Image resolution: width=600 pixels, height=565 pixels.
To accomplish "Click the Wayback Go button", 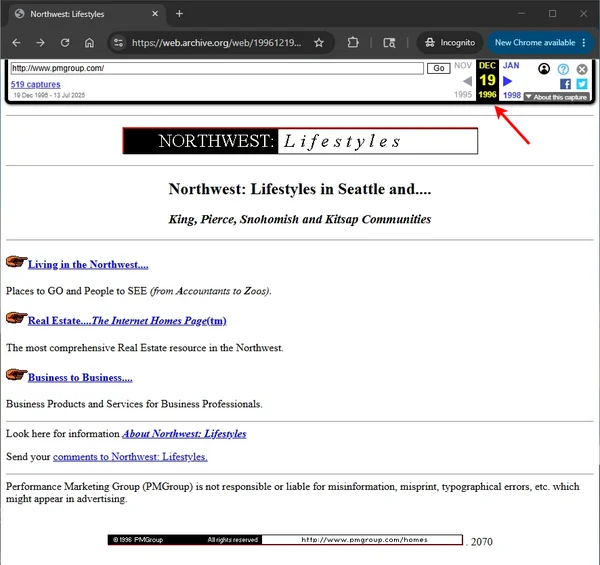I will click(x=439, y=68).
